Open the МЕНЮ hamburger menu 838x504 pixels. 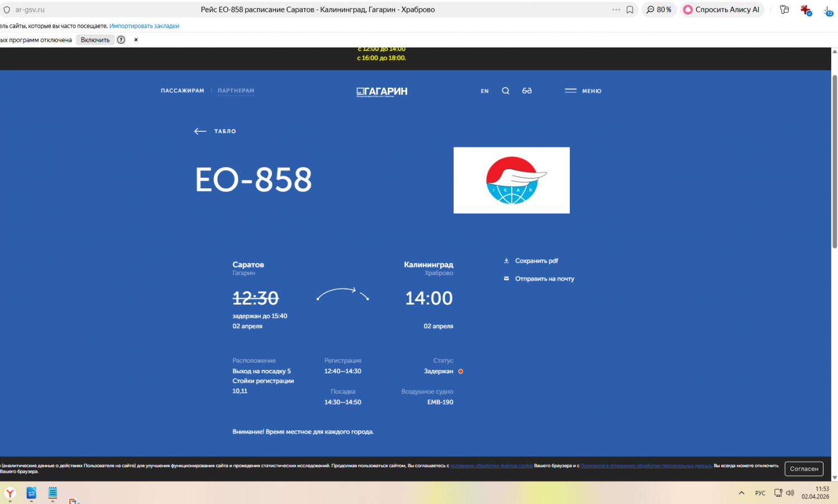[583, 91]
